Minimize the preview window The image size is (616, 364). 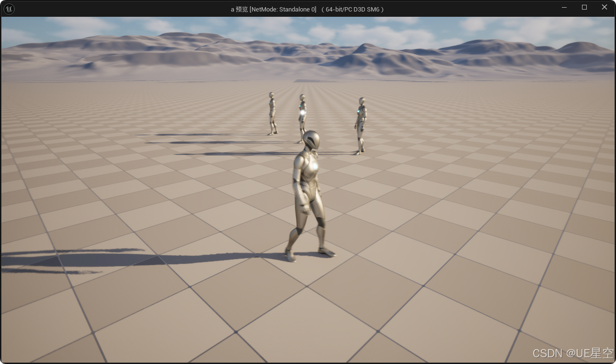click(564, 7)
